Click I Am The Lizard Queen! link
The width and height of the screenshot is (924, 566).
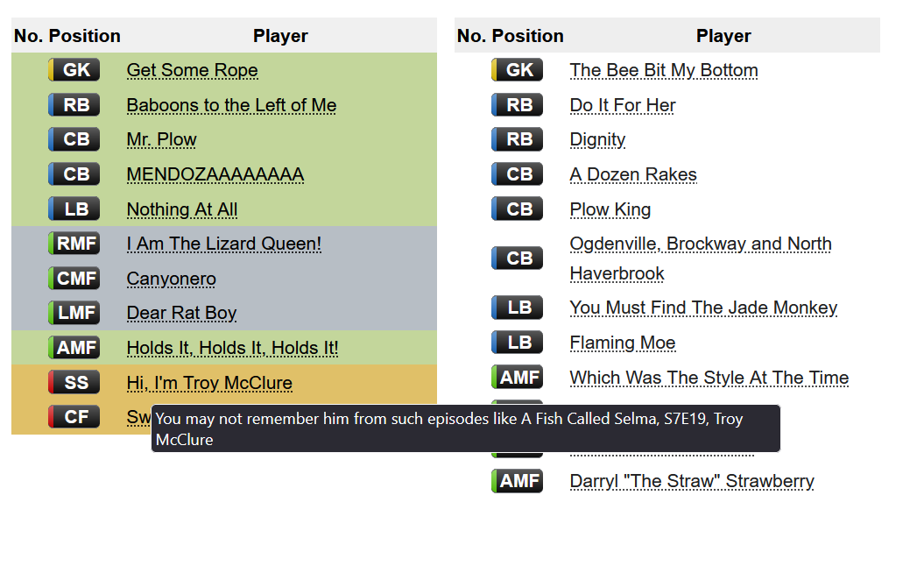point(223,244)
